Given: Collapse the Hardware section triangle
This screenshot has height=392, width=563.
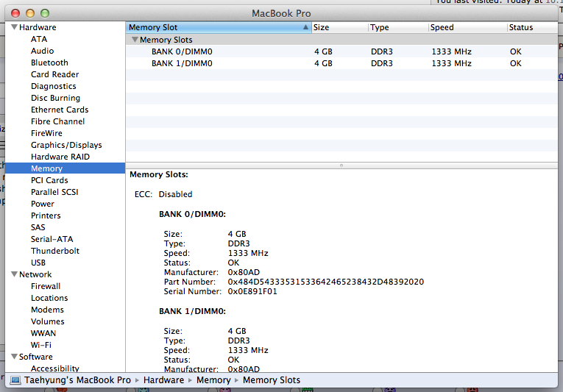Looking at the screenshot, I should [15, 27].
